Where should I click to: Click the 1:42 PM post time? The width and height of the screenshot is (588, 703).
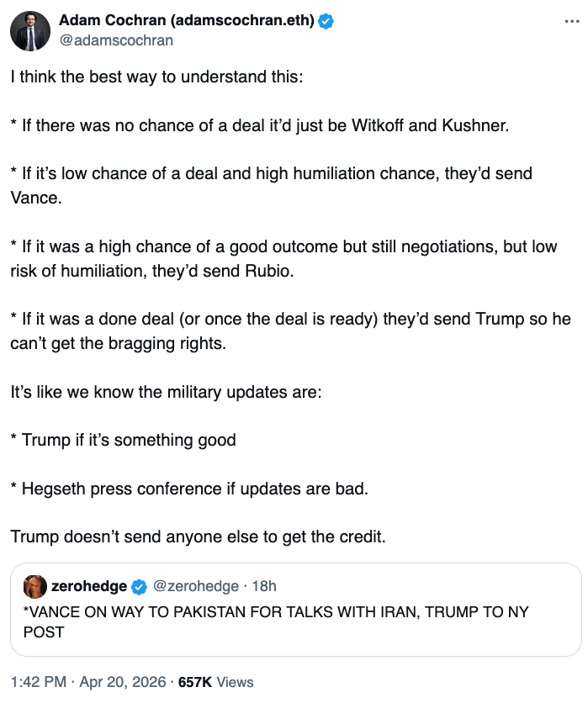coord(39,682)
